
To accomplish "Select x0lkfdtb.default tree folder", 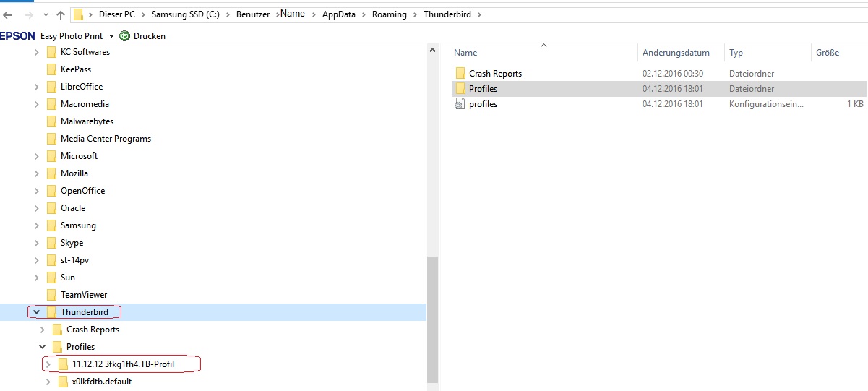I will (102, 382).
